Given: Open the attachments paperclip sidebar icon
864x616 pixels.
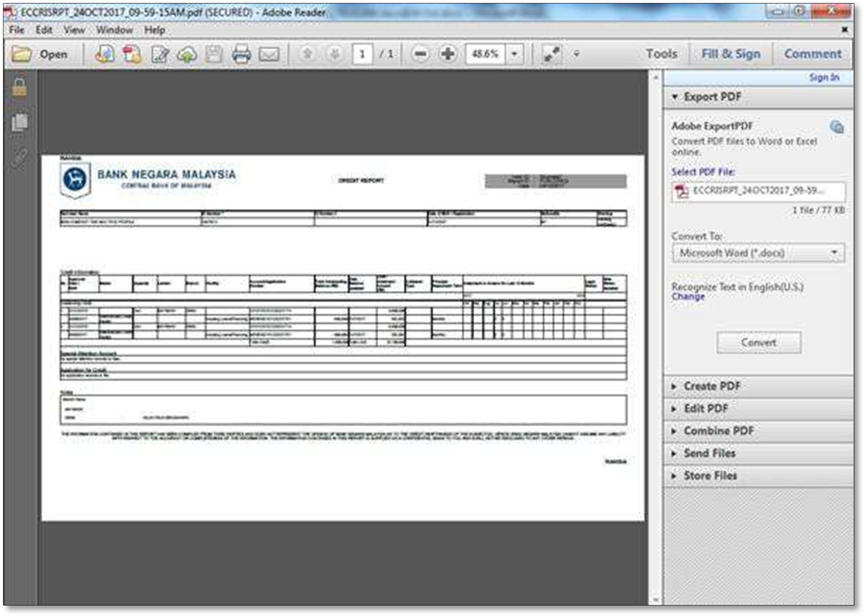Looking at the screenshot, I should tap(19, 158).
